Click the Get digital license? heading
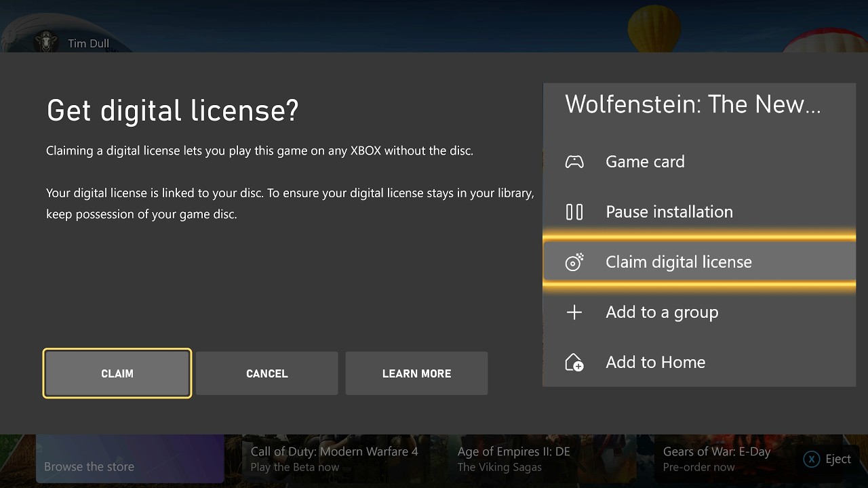Screen dimensions: 868x488 [172, 110]
